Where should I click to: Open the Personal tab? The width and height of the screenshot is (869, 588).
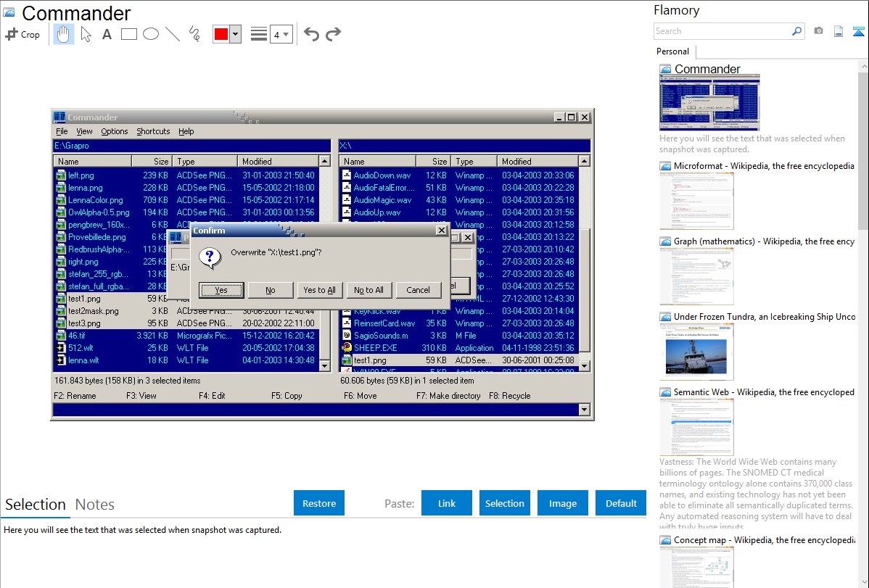672,51
